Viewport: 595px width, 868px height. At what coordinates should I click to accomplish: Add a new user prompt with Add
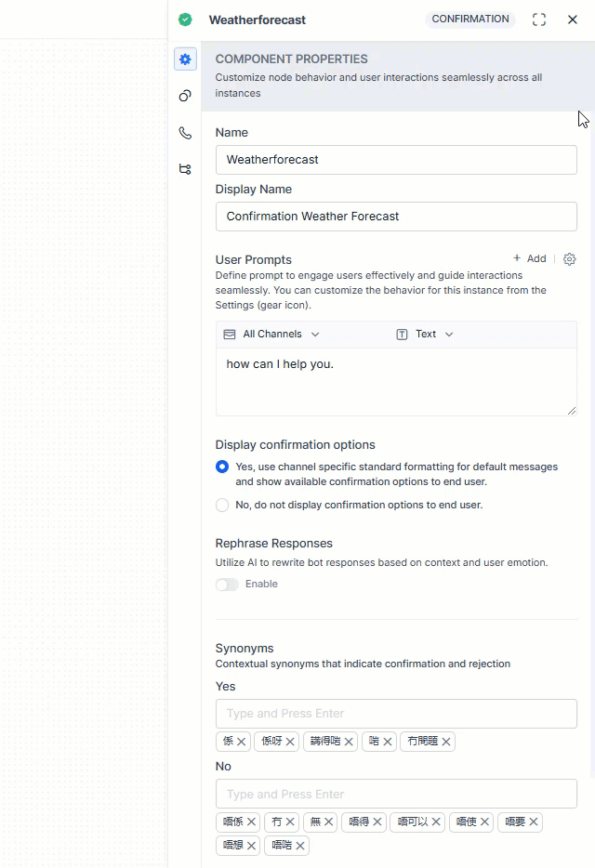528,258
